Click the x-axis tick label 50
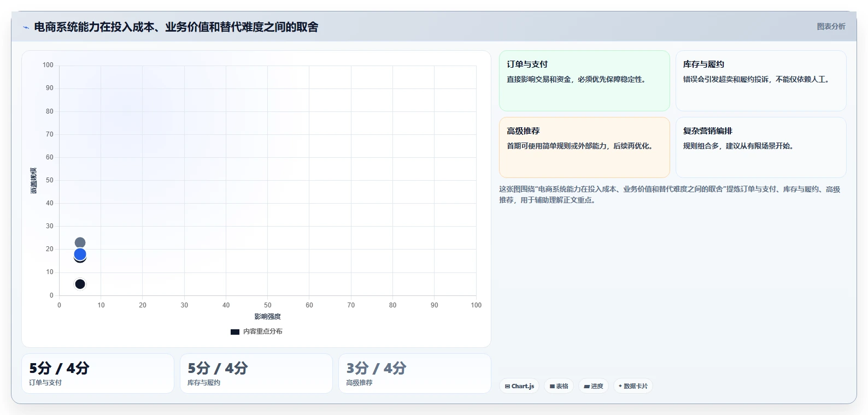 [267, 305]
